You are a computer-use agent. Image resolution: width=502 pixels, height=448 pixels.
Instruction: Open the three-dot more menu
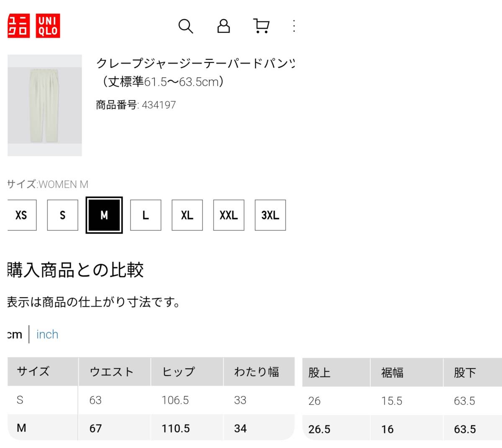point(294,26)
